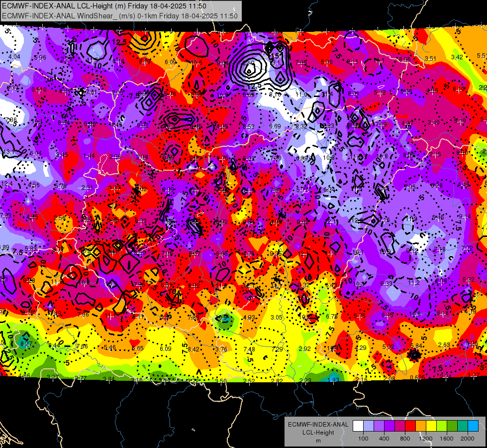Click the light lavender swatch in the legend
The image size is (487, 448).
[x=369, y=426]
